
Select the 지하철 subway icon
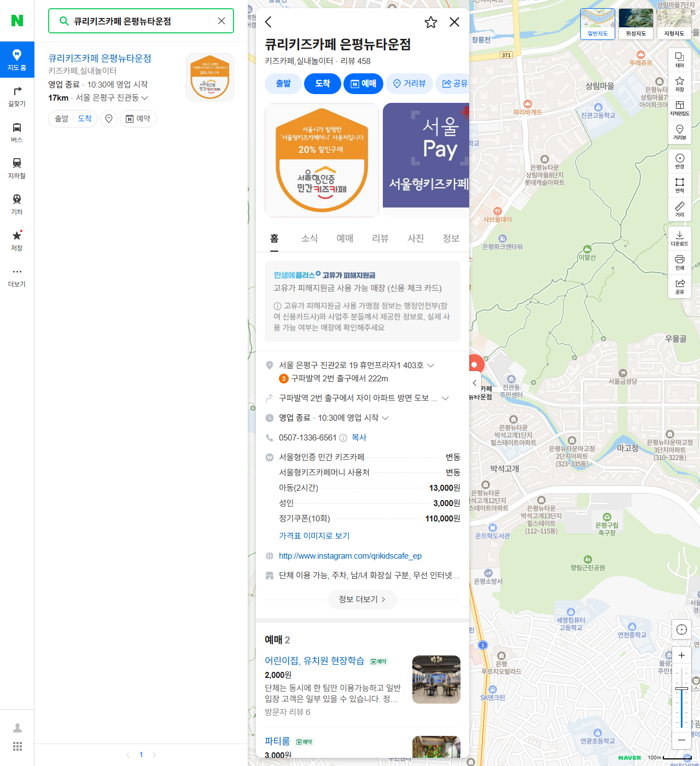tap(17, 168)
